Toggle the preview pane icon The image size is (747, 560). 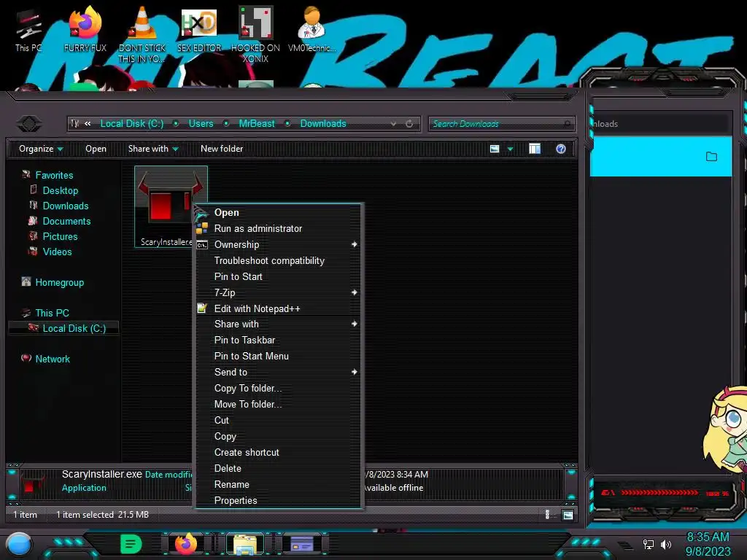click(535, 149)
